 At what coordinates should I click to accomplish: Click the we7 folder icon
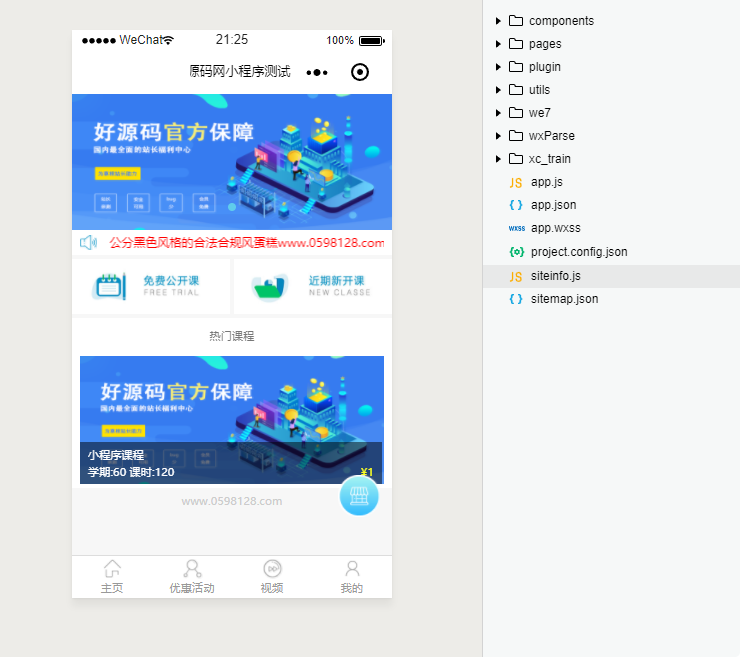click(516, 113)
